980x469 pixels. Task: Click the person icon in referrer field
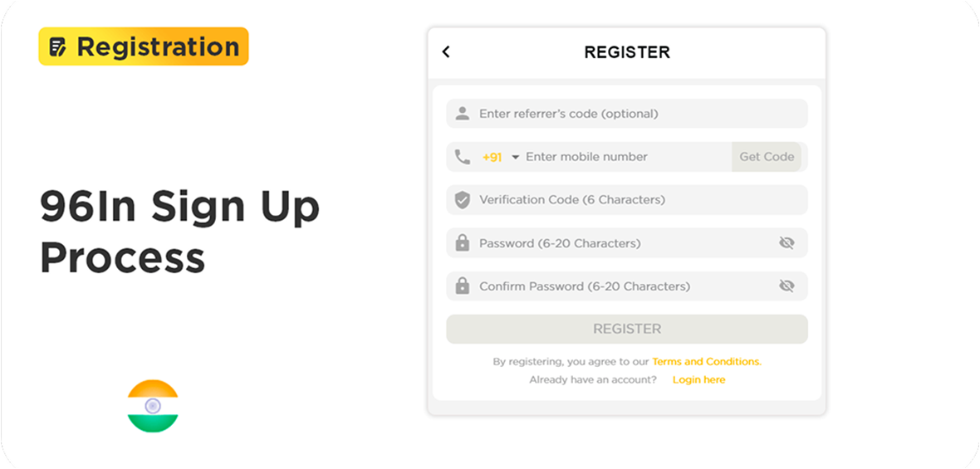pos(463,114)
